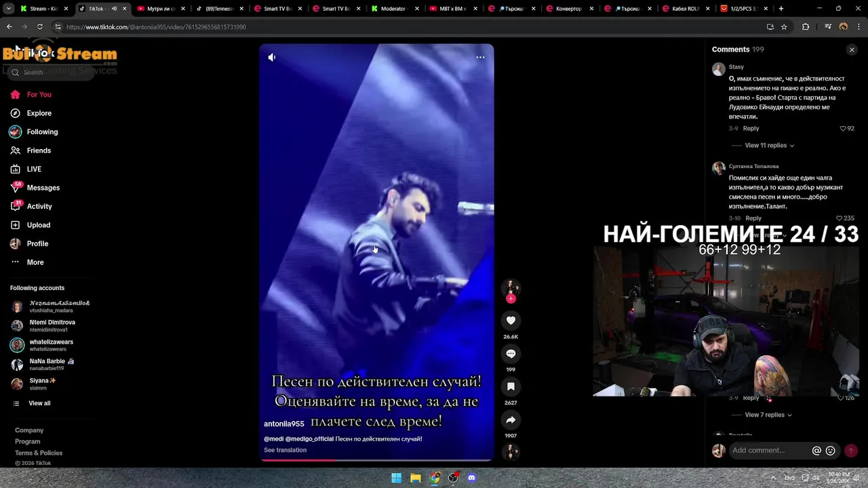Open the Explore page
The image size is (868, 488).
coord(31,113)
